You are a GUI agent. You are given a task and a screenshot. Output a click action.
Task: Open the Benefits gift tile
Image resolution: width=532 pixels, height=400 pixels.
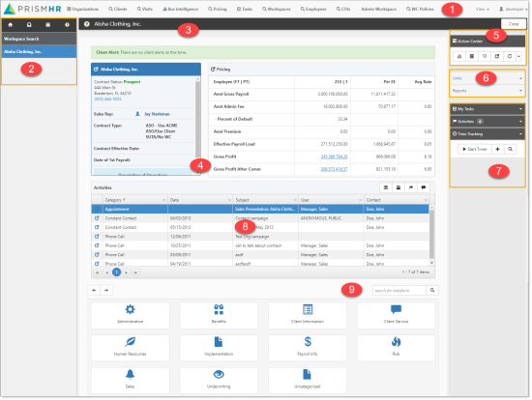219,315
